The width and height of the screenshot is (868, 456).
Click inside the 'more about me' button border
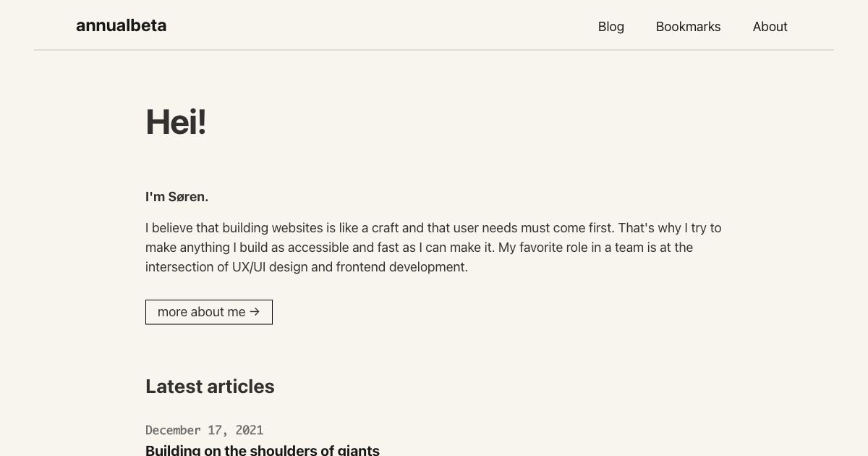pyautogui.click(x=209, y=312)
